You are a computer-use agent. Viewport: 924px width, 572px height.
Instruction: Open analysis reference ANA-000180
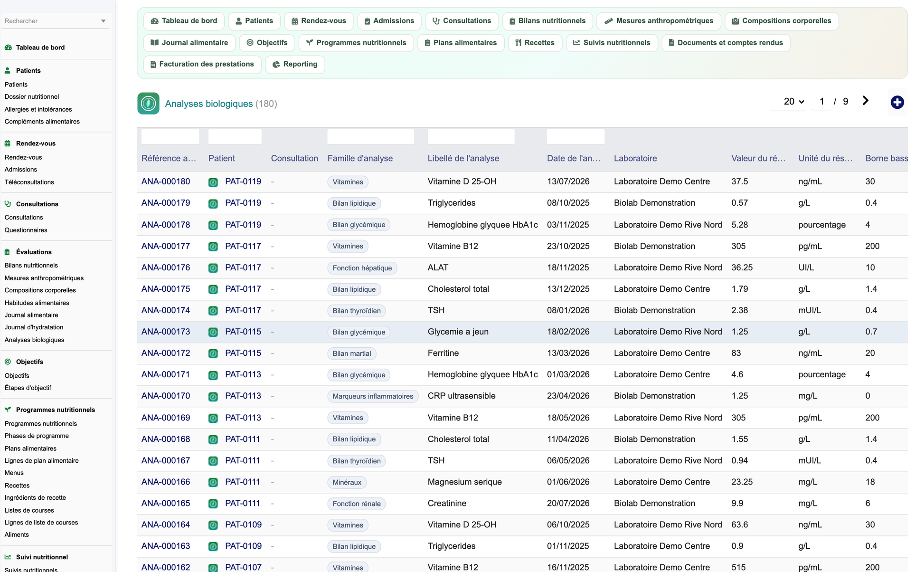pyautogui.click(x=166, y=181)
